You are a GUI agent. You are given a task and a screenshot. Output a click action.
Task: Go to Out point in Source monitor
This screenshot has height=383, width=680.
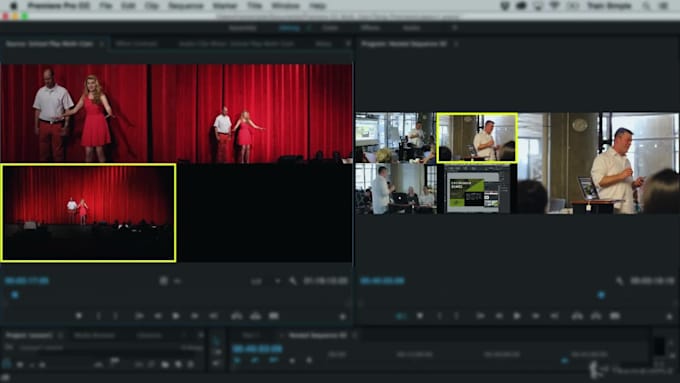[213, 316]
